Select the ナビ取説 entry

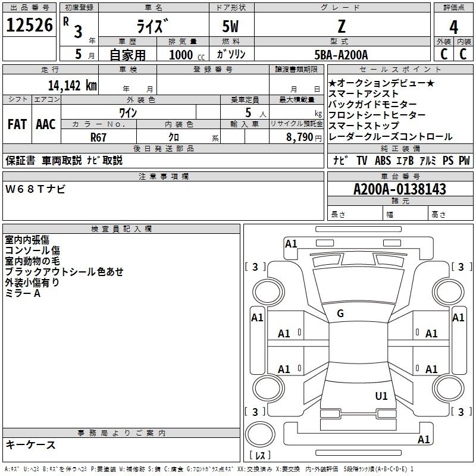point(105,161)
